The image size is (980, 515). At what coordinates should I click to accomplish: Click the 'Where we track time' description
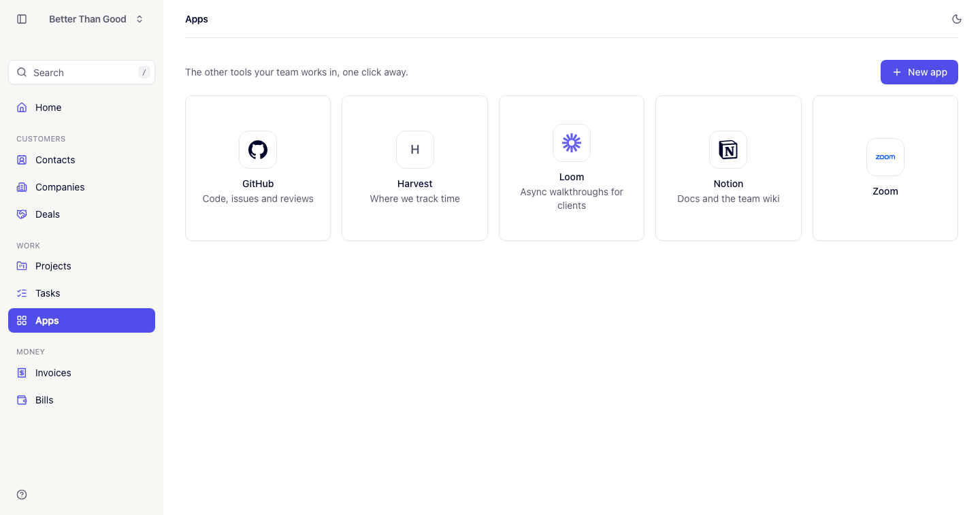pyautogui.click(x=415, y=199)
